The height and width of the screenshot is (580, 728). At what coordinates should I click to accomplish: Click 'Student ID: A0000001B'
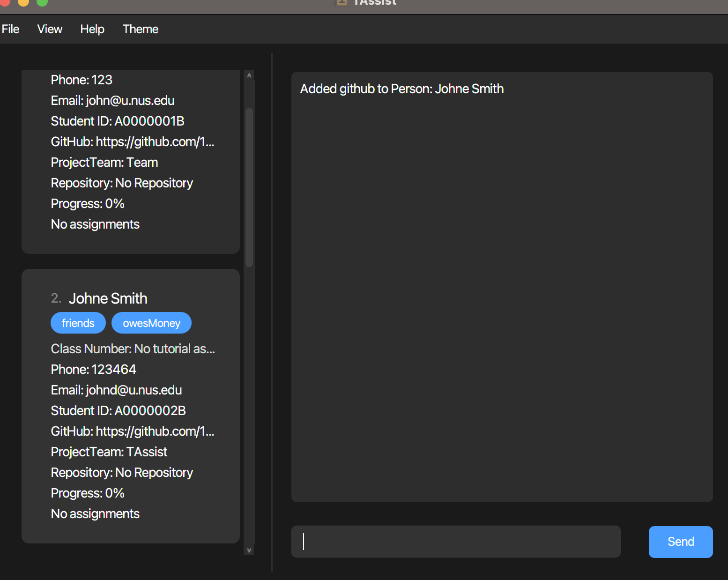tap(118, 121)
